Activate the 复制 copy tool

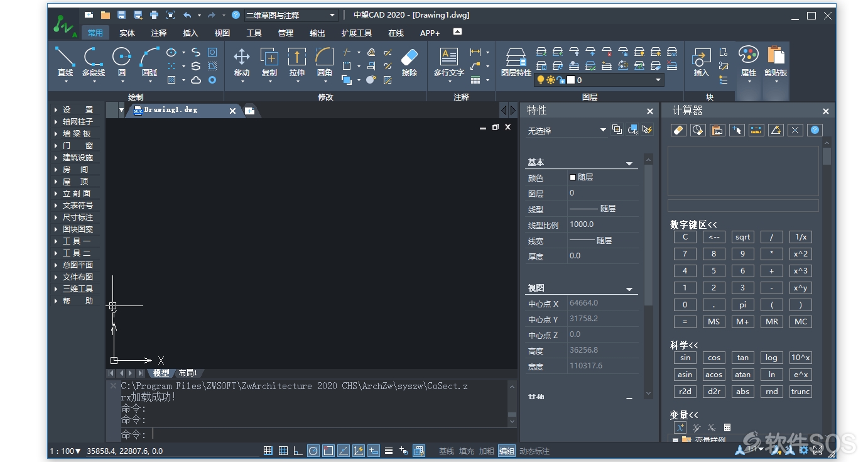pyautogui.click(x=269, y=62)
